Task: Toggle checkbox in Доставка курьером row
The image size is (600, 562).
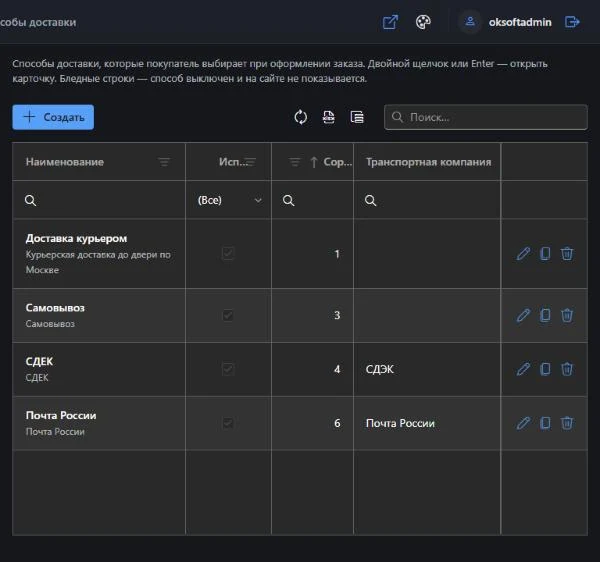Action: [228, 253]
